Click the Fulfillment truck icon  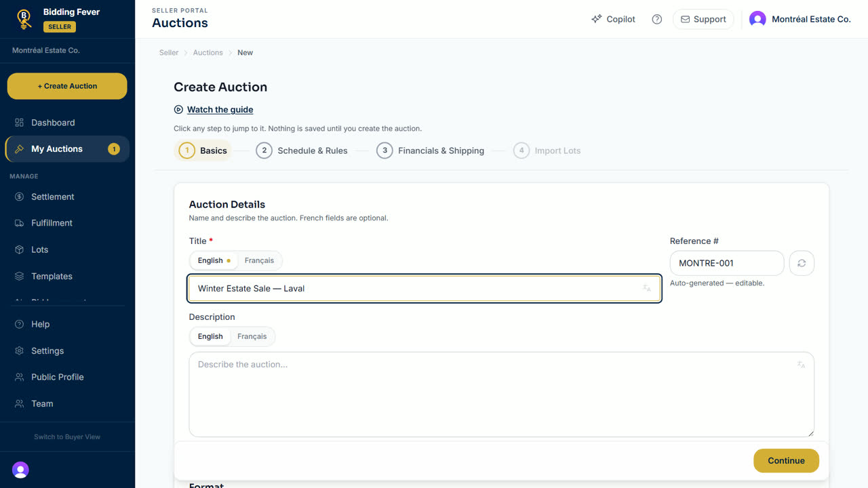[x=19, y=223]
